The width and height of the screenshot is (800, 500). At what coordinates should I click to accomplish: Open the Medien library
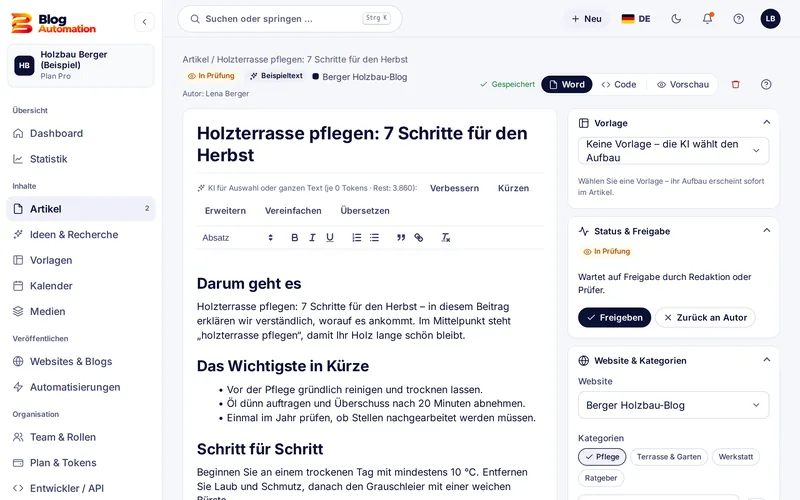[81, 311]
